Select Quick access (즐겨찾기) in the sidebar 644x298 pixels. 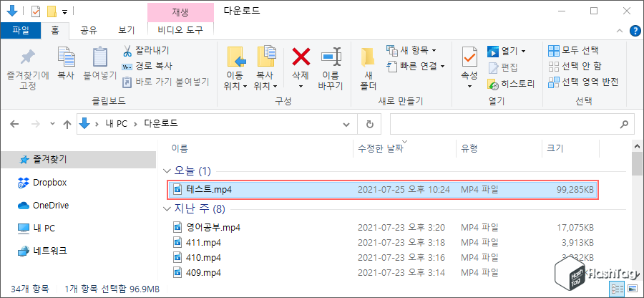(x=78, y=160)
